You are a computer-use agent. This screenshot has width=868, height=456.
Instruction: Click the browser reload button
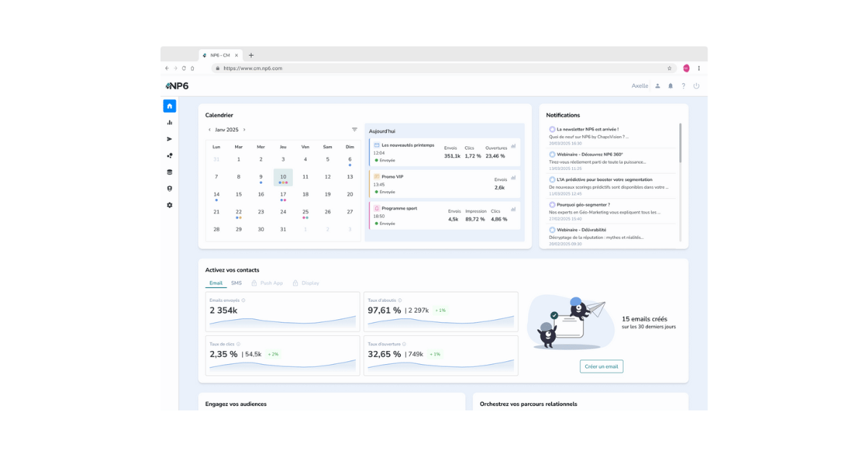(184, 68)
